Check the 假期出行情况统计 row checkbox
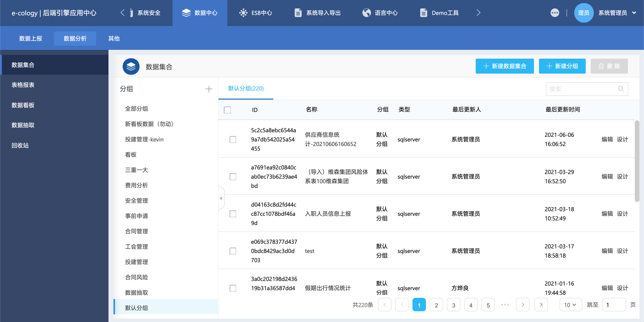Image resolution: width=644 pixels, height=322 pixels. 233,288
